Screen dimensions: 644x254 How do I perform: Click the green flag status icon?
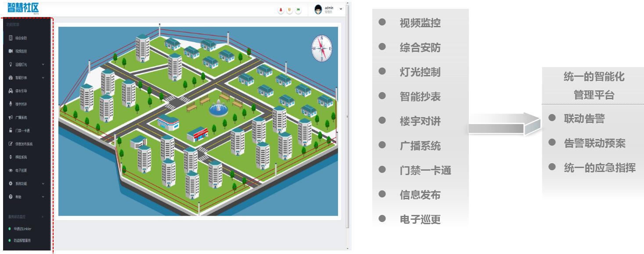click(x=298, y=9)
